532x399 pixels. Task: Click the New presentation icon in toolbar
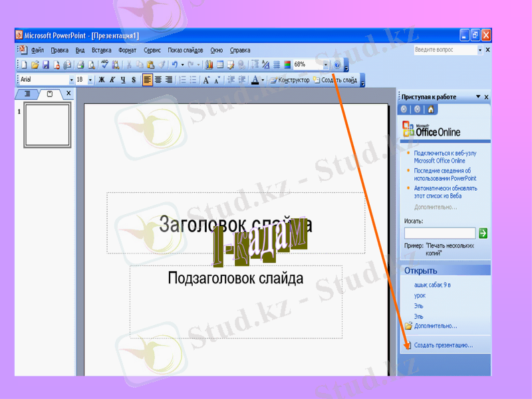click(24, 65)
